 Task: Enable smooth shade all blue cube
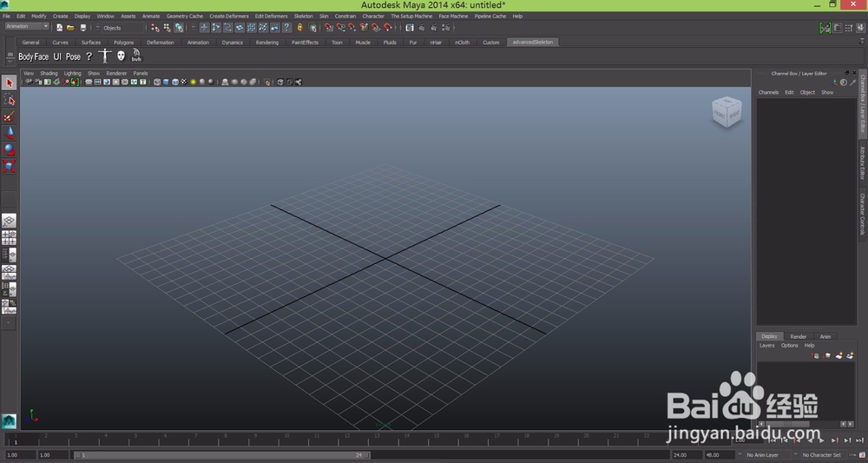point(166,82)
